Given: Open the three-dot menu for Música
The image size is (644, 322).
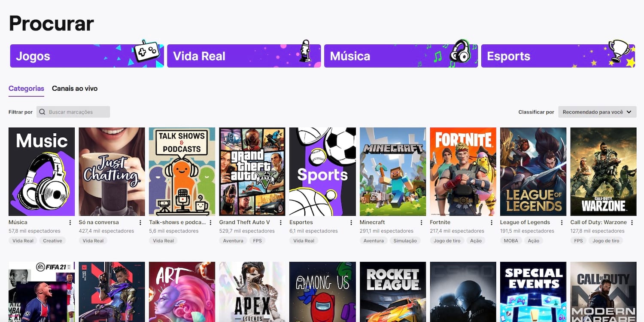Looking at the screenshot, I should [70, 222].
